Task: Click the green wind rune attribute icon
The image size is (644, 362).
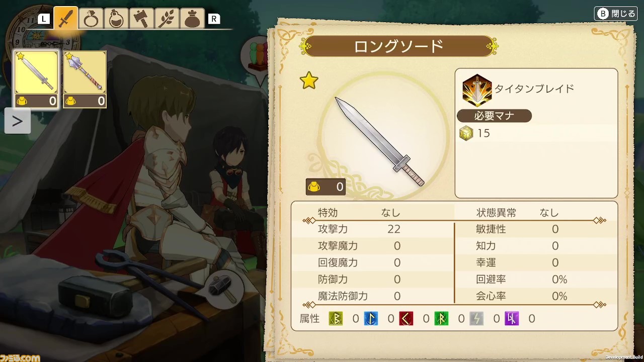Action: tap(441, 319)
